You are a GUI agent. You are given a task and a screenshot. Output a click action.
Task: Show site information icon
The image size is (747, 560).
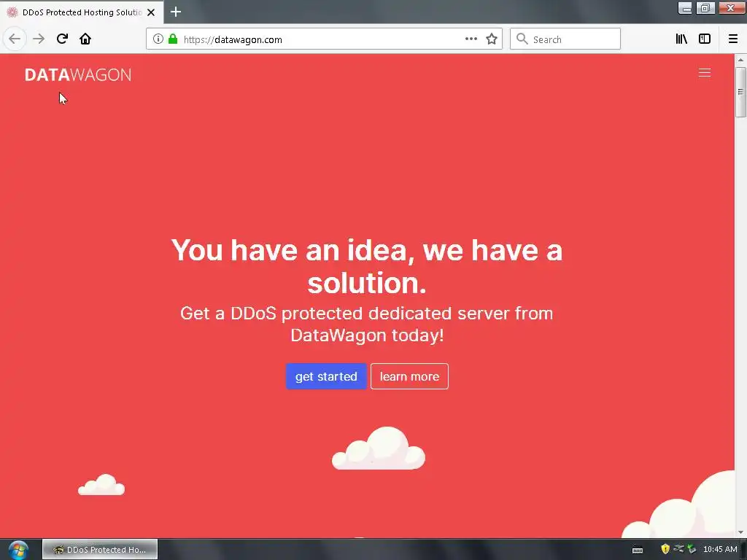(x=158, y=39)
